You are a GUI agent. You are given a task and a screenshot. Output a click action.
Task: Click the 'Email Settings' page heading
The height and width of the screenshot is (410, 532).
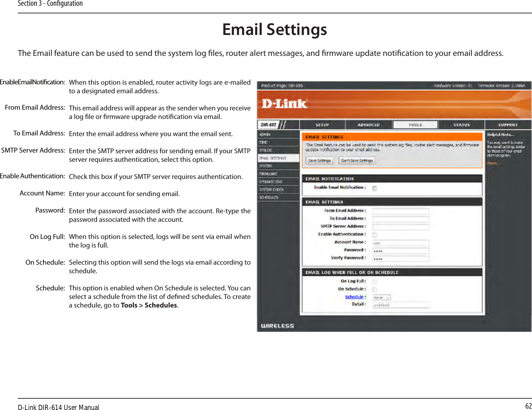(275, 29)
